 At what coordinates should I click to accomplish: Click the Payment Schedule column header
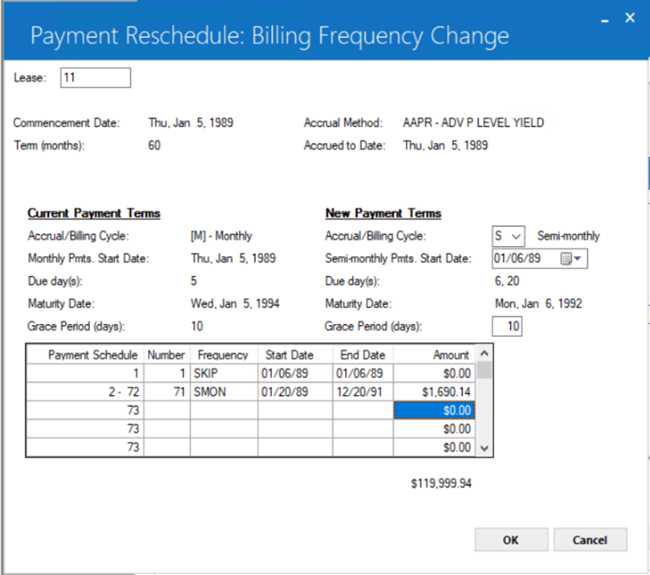85,355
